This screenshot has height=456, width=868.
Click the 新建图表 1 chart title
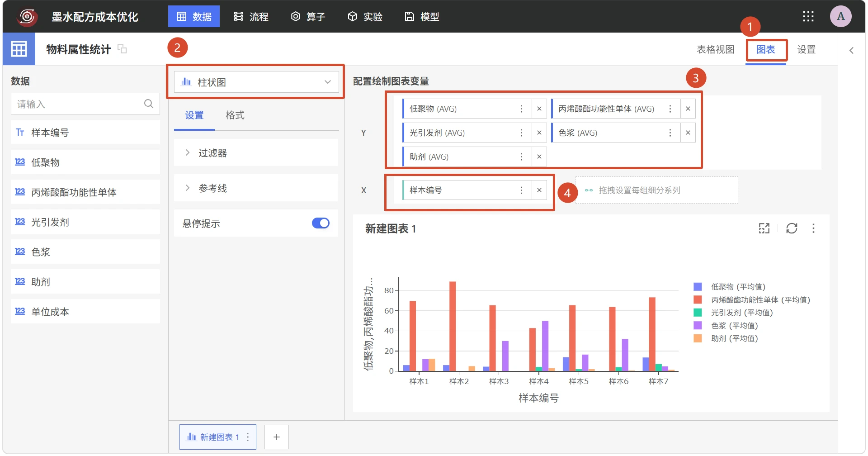tap(390, 228)
